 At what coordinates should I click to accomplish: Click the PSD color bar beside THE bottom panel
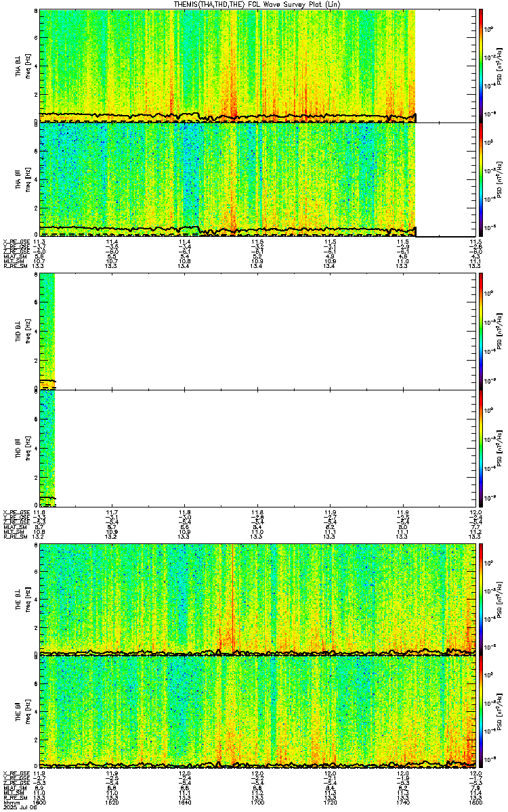[480, 712]
